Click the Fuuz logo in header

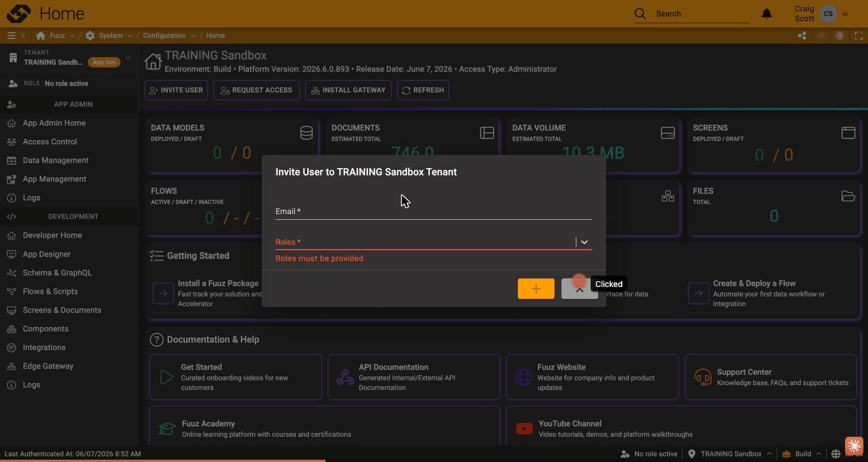tap(19, 13)
